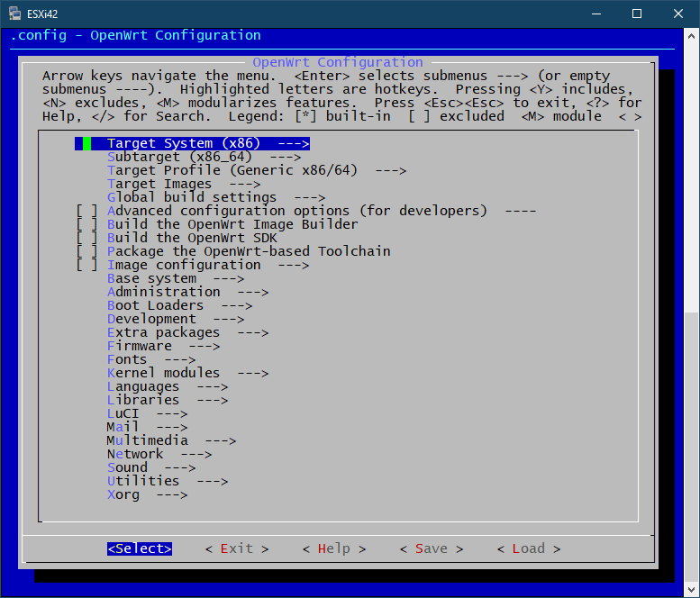The width and height of the screenshot is (700, 598).
Task: Expand Languages submenu entry
Action: click(168, 386)
